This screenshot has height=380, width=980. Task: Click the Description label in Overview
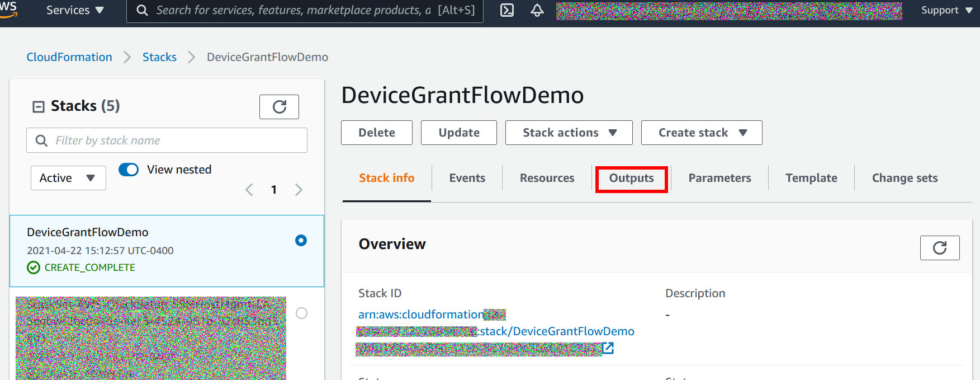point(695,293)
